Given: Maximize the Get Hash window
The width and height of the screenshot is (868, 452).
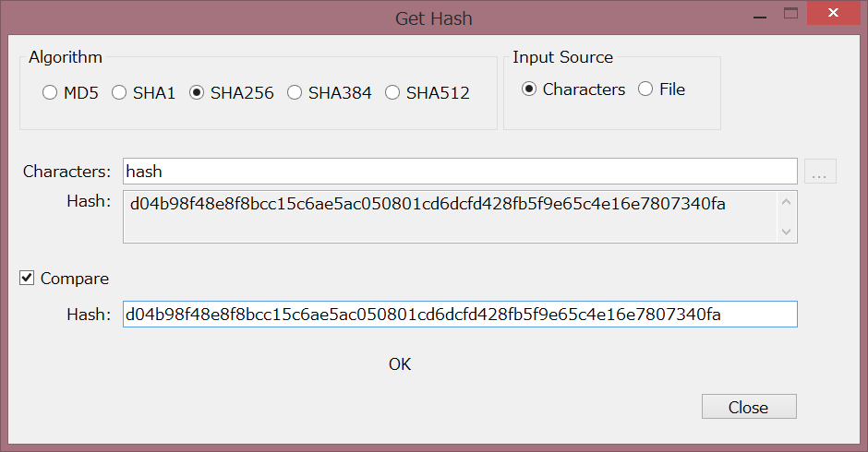Looking at the screenshot, I should coord(791,13).
